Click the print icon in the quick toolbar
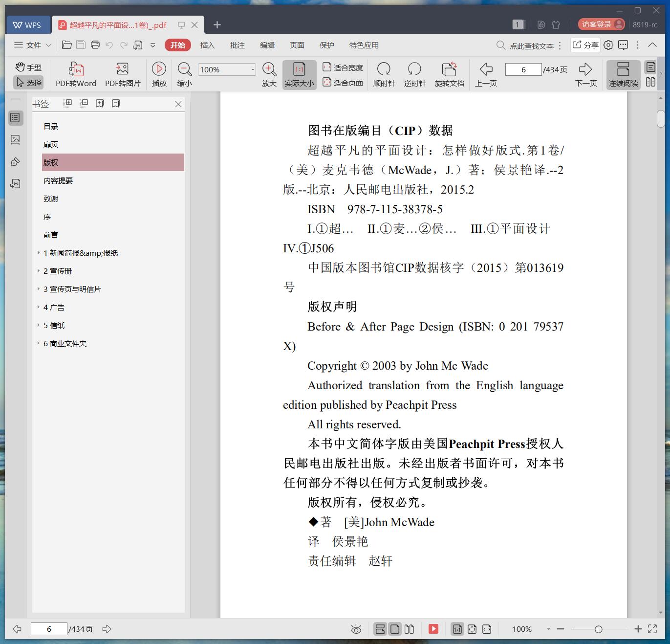670x644 pixels. point(95,45)
